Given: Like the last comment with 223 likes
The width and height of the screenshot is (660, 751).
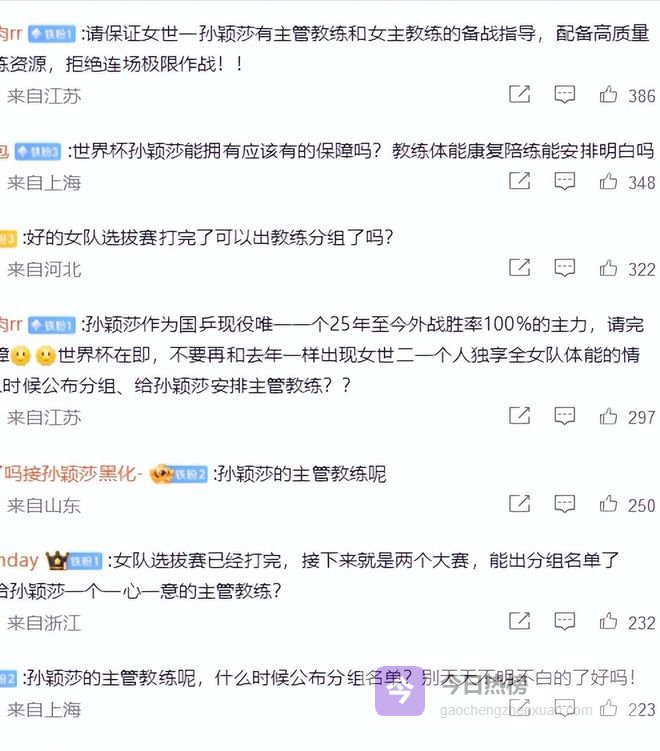Looking at the screenshot, I should pos(608,708).
